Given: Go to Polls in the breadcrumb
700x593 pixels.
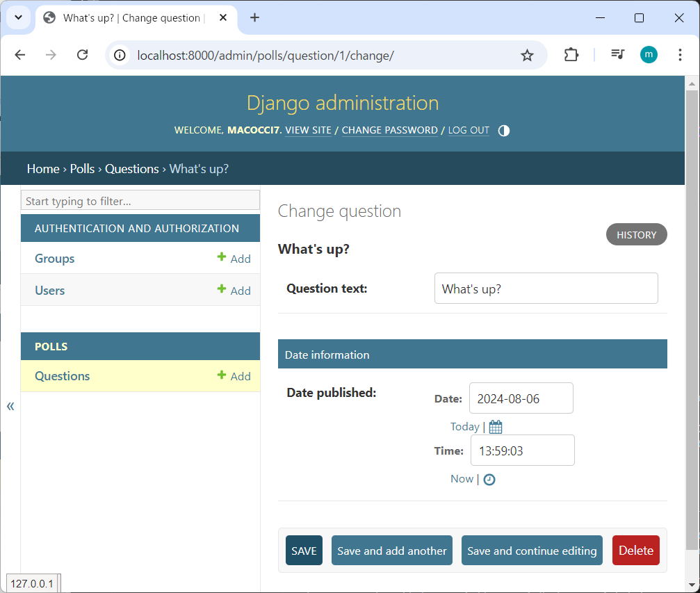Looking at the screenshot, I should coord(82,169).
